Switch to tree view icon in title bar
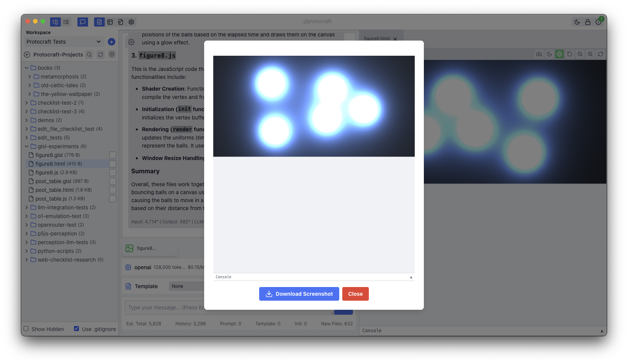 [55, 22]
